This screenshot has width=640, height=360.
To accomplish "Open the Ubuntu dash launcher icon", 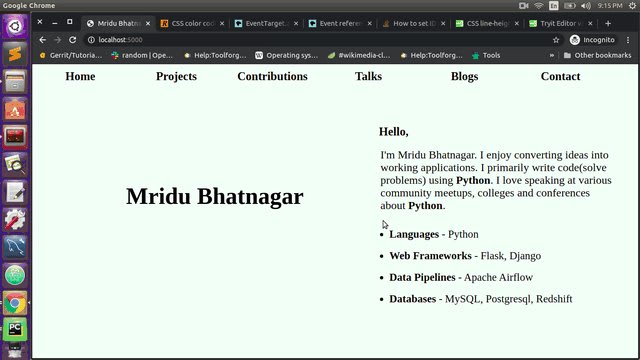I will [x=15, y=27].
